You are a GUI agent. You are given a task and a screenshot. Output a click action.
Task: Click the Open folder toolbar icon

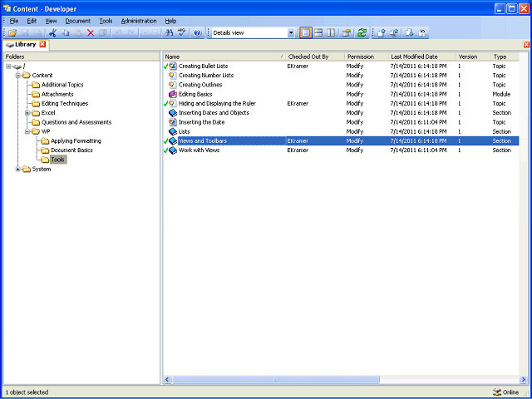pyautogui.click(x=12, y=33)
